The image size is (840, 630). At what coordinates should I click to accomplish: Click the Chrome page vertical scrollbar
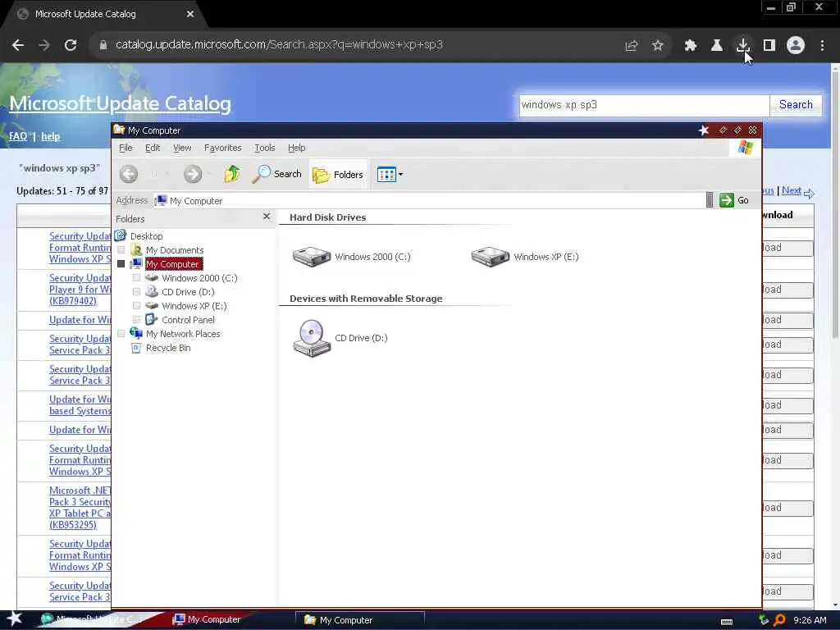tap(835, 203)
